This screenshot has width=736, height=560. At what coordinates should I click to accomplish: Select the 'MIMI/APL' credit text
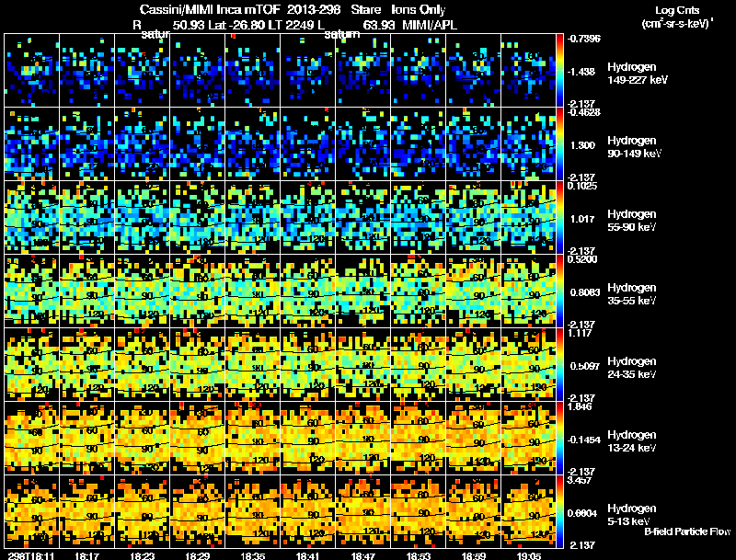click(430, 25)
